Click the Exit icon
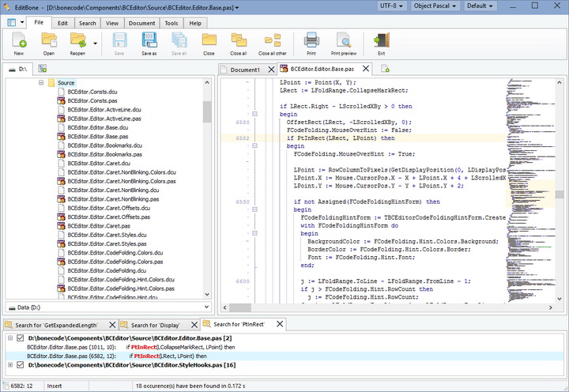The image size is (569, 392). click(382, 41)
